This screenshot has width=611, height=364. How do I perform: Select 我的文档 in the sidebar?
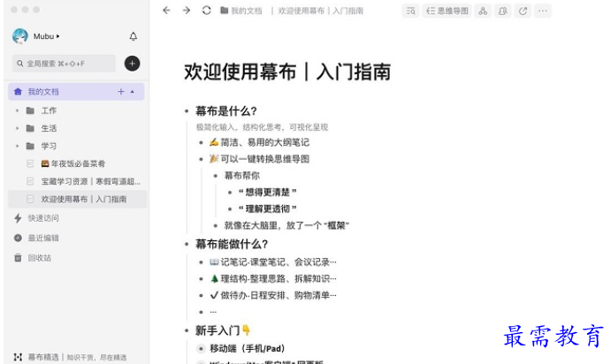point(76,92)
